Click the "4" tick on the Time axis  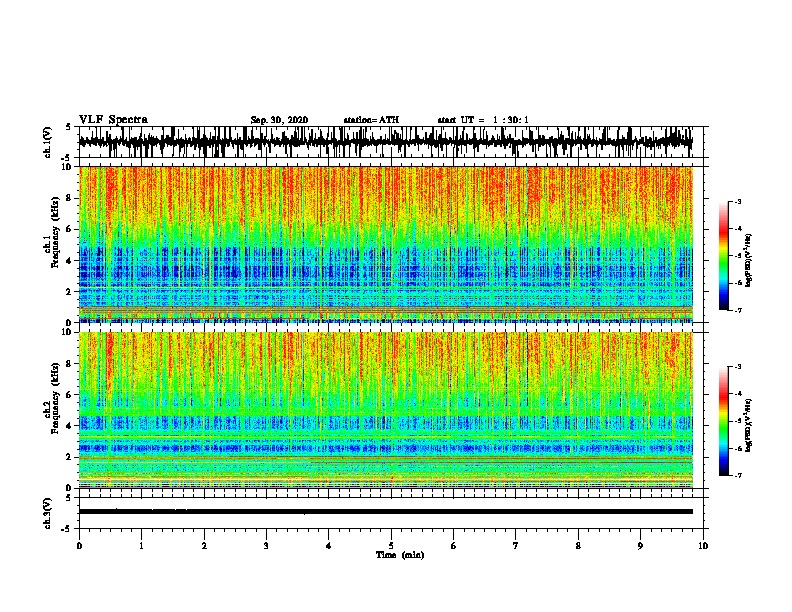329,546
